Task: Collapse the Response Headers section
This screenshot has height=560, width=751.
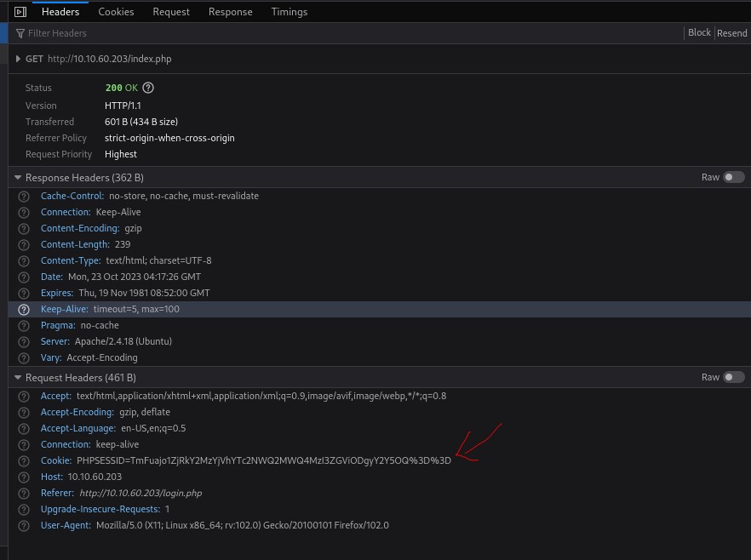Action: tap(18, 178)
